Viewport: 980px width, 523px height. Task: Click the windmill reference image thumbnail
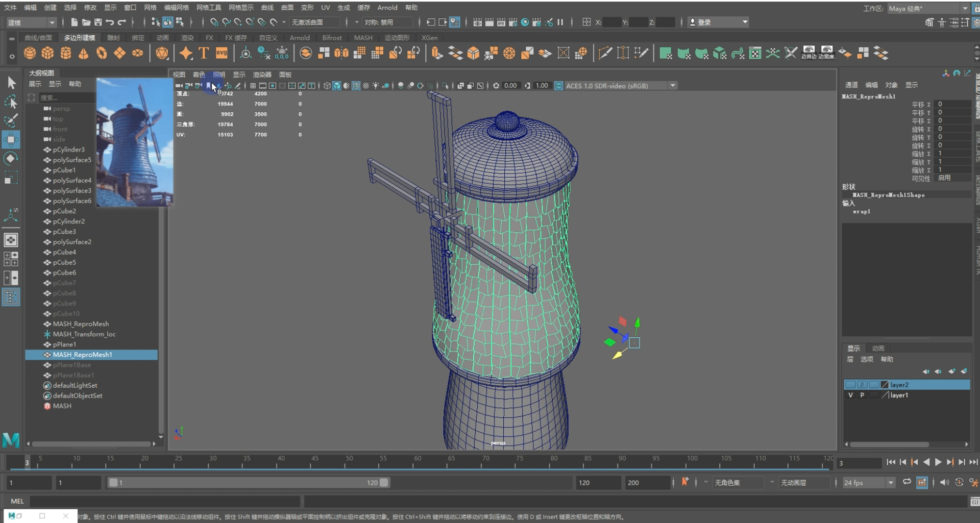[x=135, y=142]
